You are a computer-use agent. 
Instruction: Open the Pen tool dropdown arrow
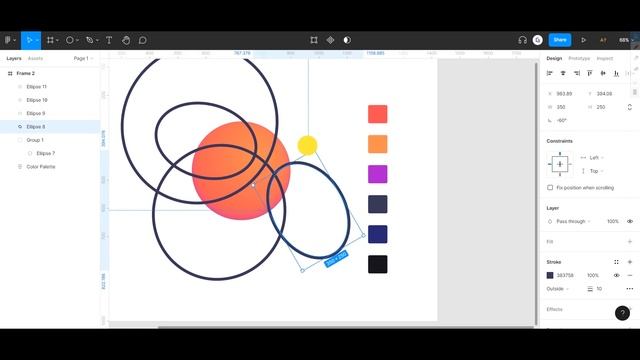click(x=97, y=40)
